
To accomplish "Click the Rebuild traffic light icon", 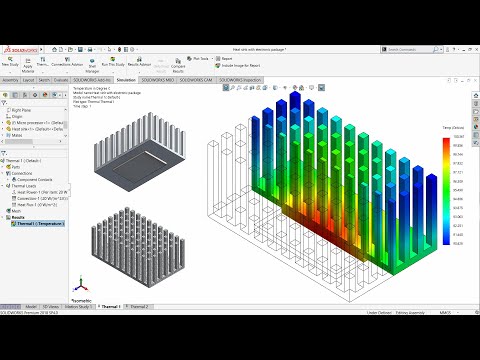I will (119, 49).
